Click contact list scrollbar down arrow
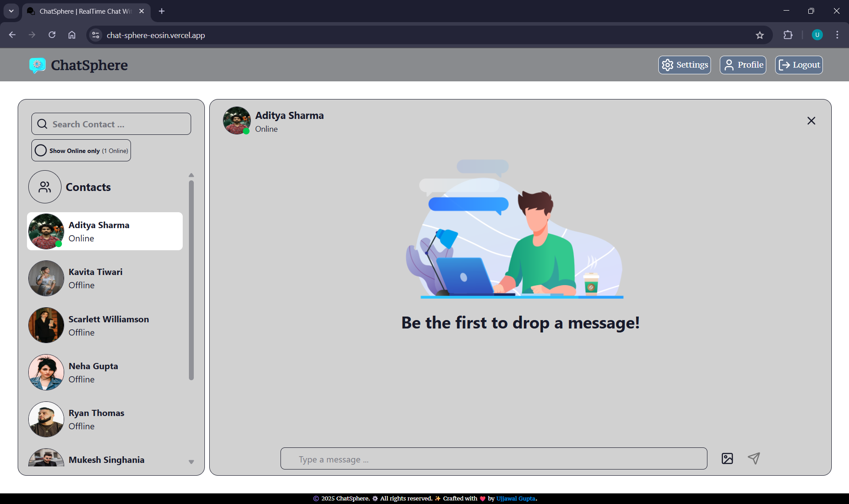This screenshot has width=849, height=504. (191, 462)
